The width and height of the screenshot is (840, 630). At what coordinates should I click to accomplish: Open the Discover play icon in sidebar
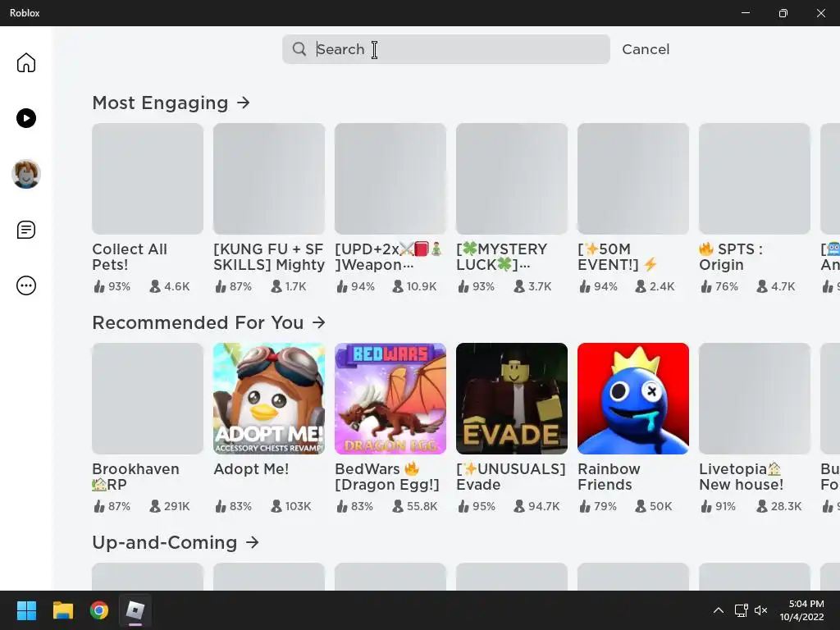(x=25, y=118)
